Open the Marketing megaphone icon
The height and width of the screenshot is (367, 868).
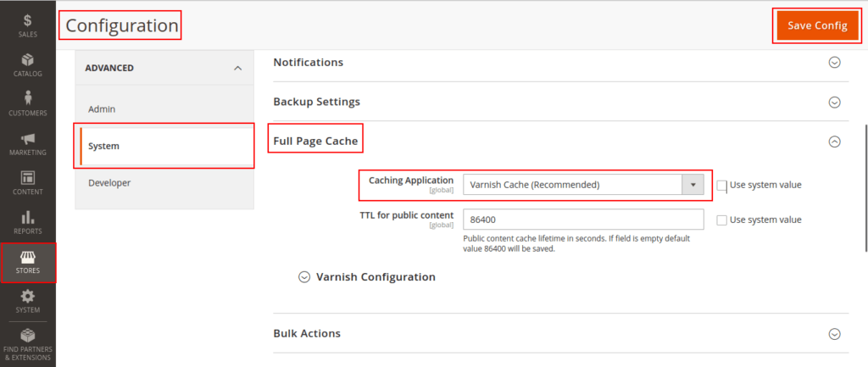click(x=28, y=138)
